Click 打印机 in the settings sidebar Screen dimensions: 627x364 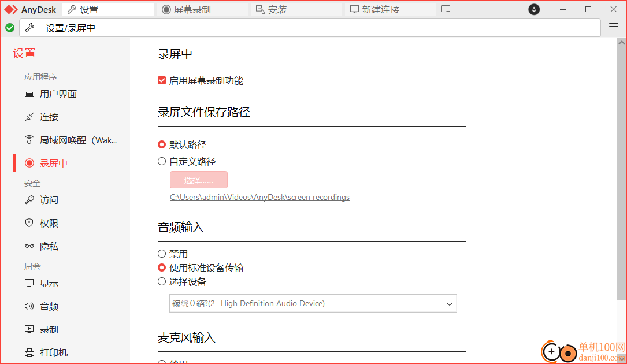pos(54,353)
